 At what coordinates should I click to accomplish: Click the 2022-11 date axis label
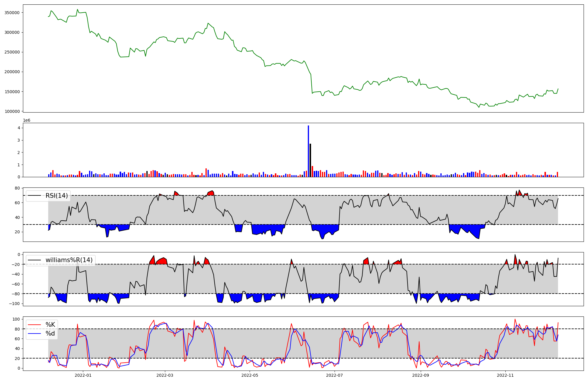pyautogui.click(x=505, y=375)
